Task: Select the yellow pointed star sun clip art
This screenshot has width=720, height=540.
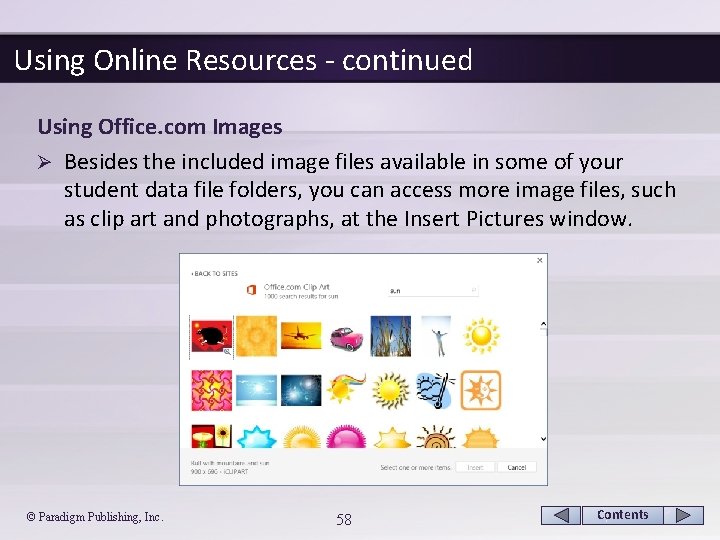Action: click(x=392, y=437)
